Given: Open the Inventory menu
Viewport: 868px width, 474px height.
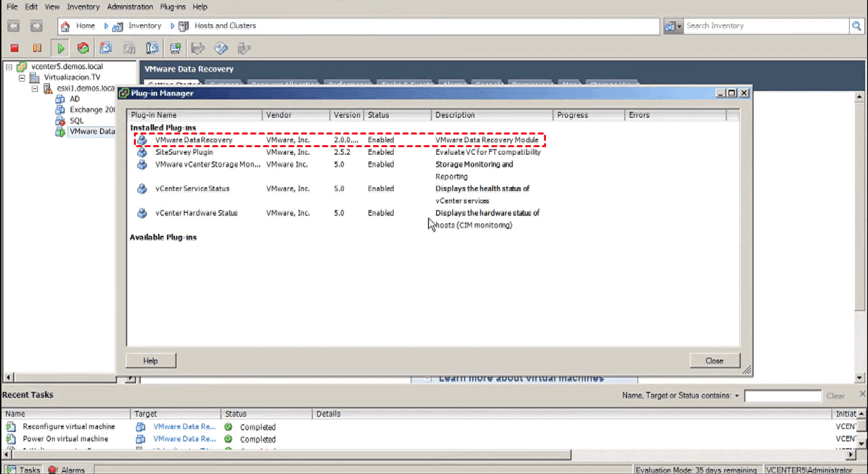Looking at the screenshot, I should (x=83, y=7).
